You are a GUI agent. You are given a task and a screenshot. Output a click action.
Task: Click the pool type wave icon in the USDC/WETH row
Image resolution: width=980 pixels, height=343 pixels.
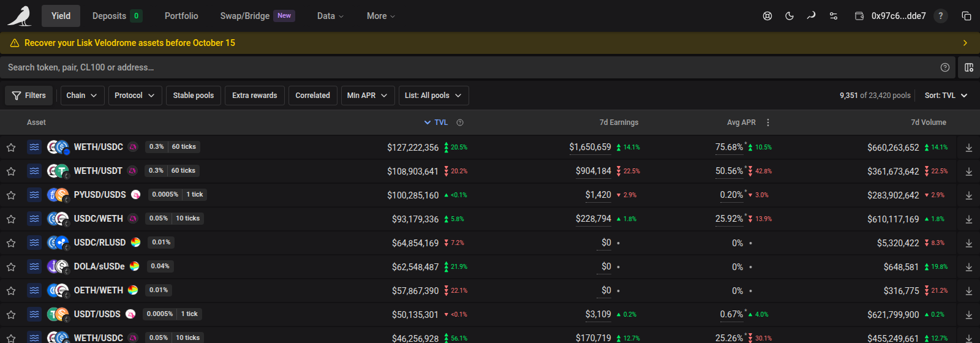(34, 219)
